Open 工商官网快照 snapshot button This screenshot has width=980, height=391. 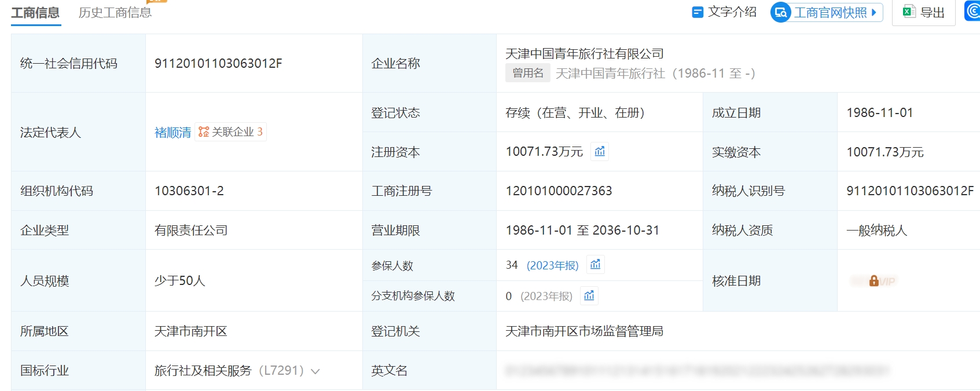click(827, 12)
